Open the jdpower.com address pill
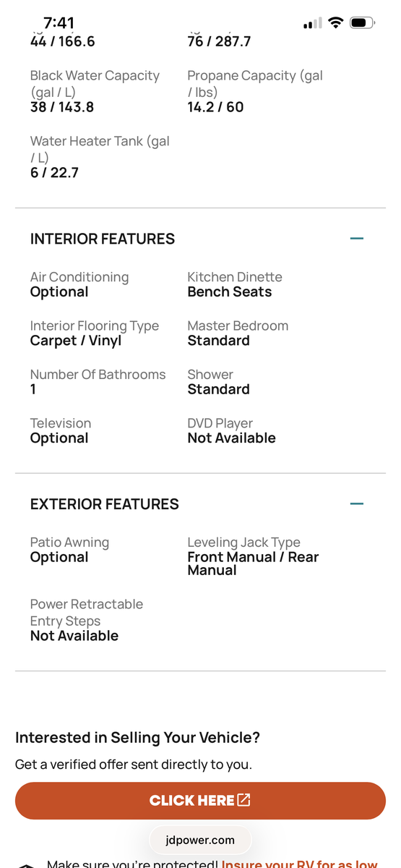 (200, 840)
